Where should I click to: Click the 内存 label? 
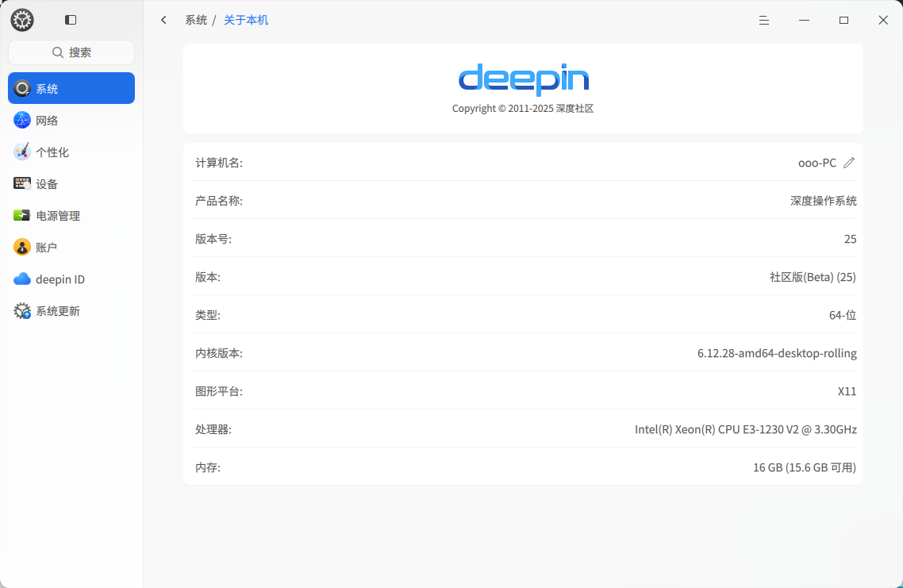coord(208,467)
